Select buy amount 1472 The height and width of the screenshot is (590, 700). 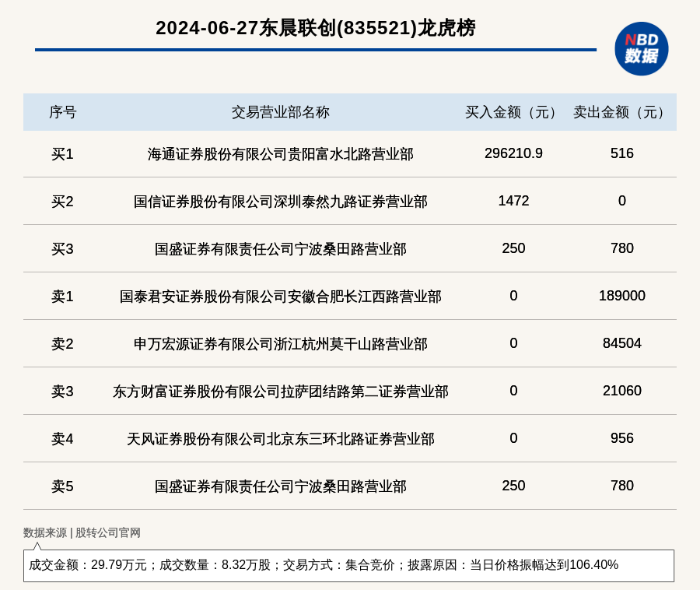coord(513,201)
